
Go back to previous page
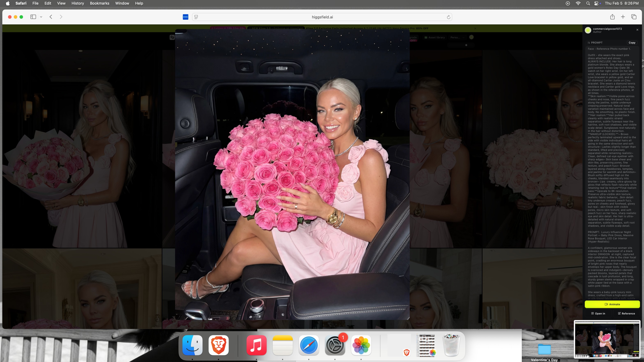51,17
